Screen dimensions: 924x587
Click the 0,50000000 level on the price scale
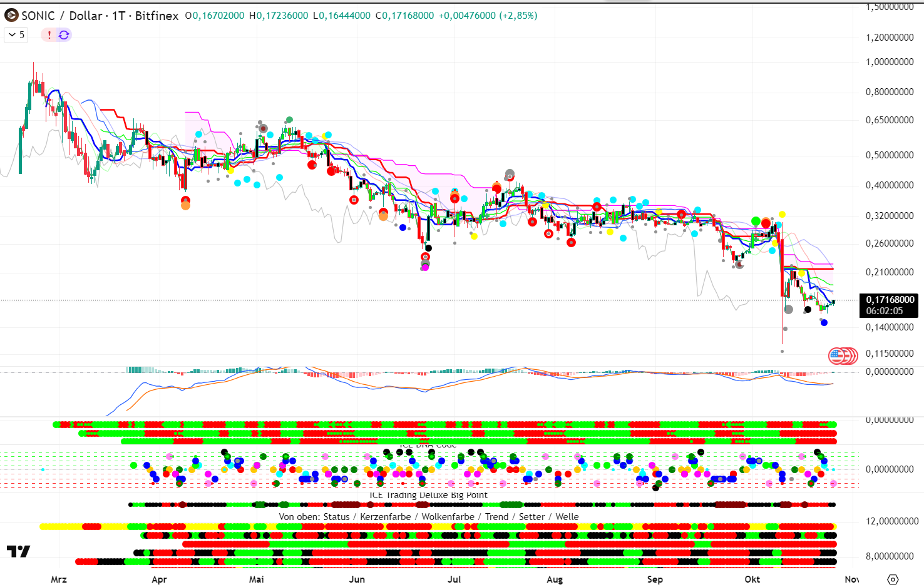(890, 155)
